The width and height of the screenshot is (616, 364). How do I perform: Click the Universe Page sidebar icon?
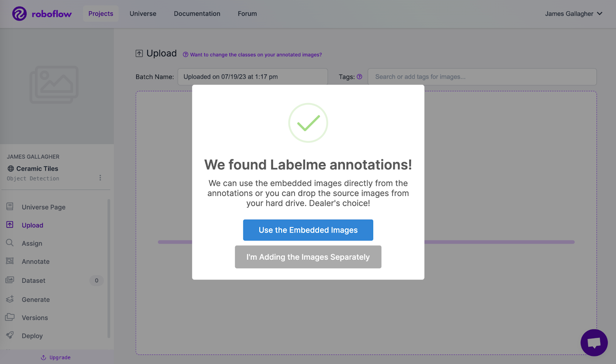pyautogui.click(x=10, y=207)
